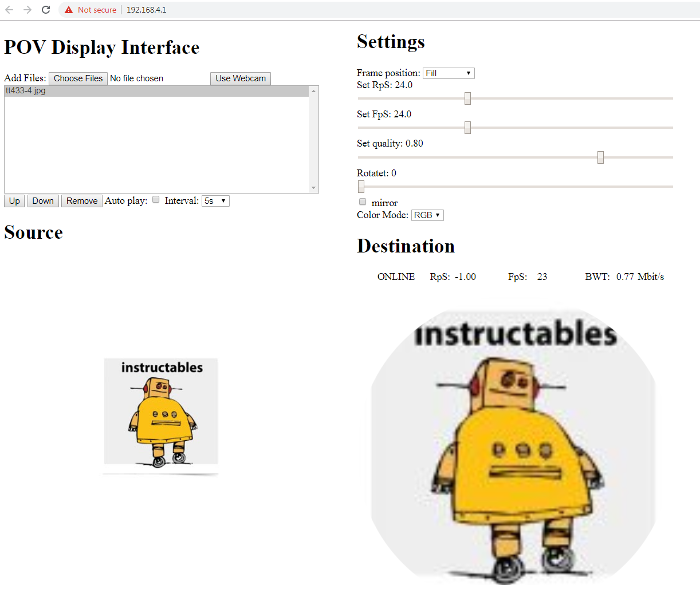The image size is (700, 600).
Task: Click the Up button to reorder files
Action: point(14,200)
